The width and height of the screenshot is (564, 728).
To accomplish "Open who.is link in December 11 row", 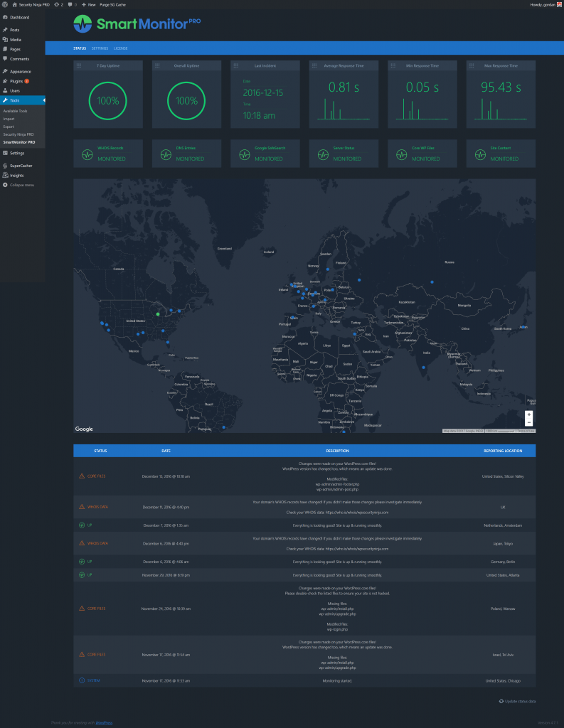I will tap(357, 513).
